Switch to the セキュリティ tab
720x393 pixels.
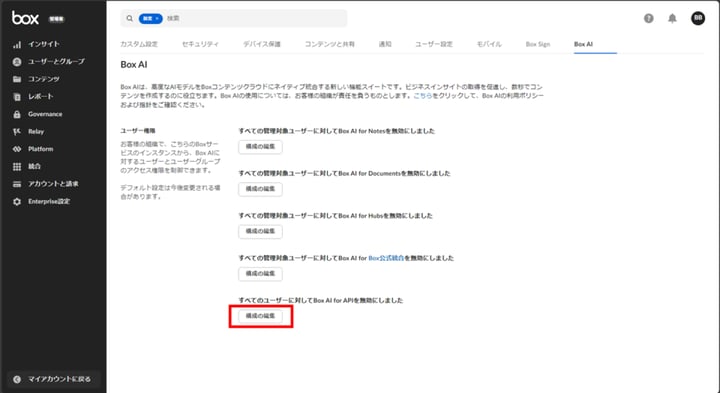click(200, 44)
